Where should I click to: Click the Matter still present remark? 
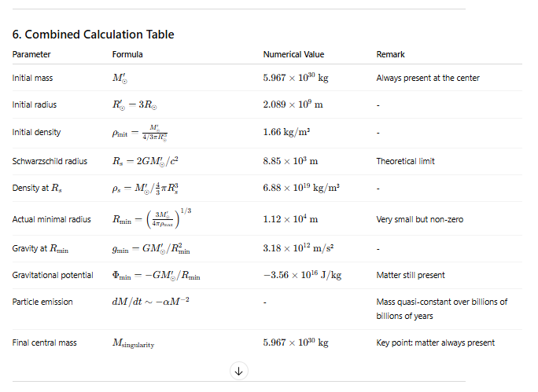(x=411, y=275)
